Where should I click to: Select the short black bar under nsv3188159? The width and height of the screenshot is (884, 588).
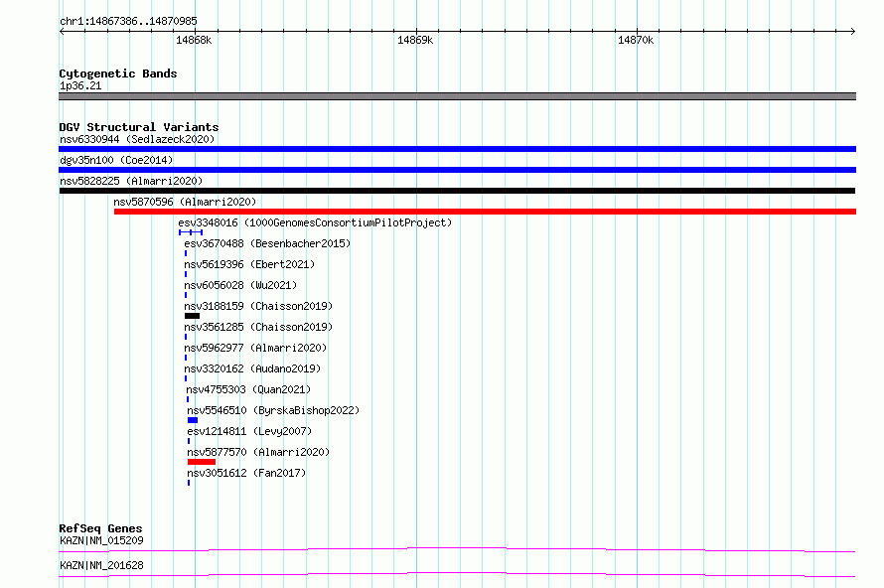point(193,316)
